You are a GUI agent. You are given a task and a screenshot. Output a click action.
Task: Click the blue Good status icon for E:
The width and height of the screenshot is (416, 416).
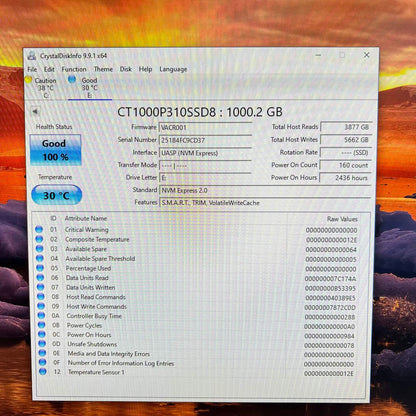[72, 79]
